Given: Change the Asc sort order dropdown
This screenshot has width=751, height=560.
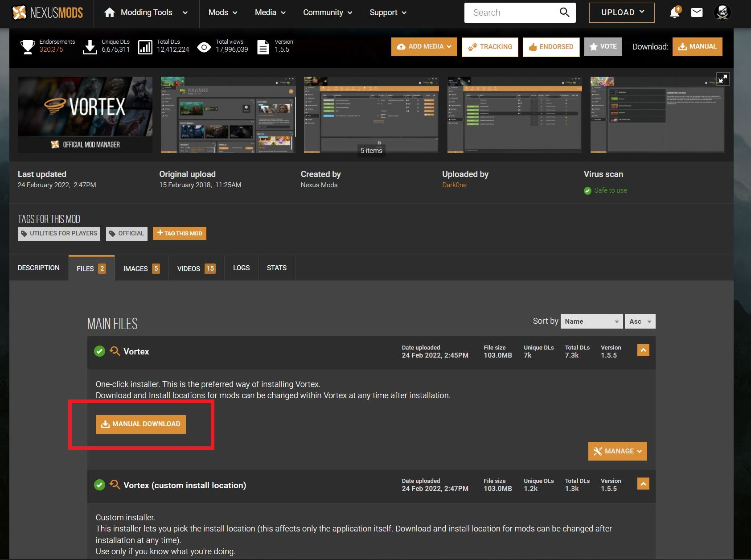Looking at the screenshot, I should [x=640, y=321].
